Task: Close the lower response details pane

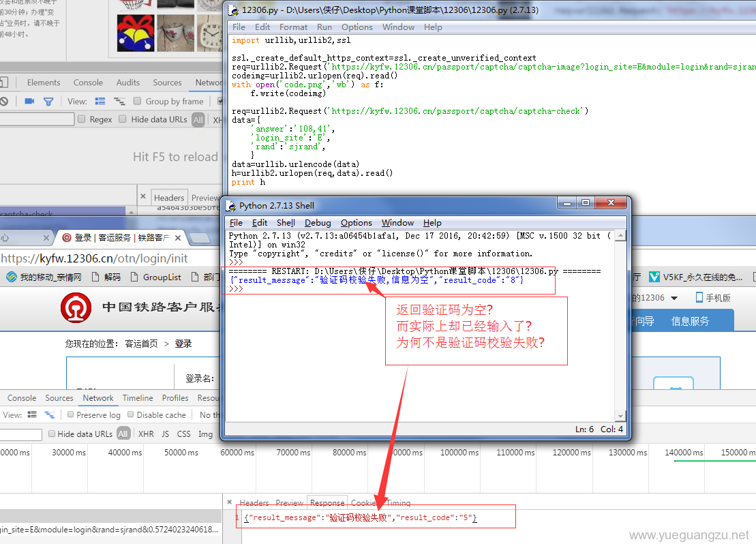Action: point(230,502)
